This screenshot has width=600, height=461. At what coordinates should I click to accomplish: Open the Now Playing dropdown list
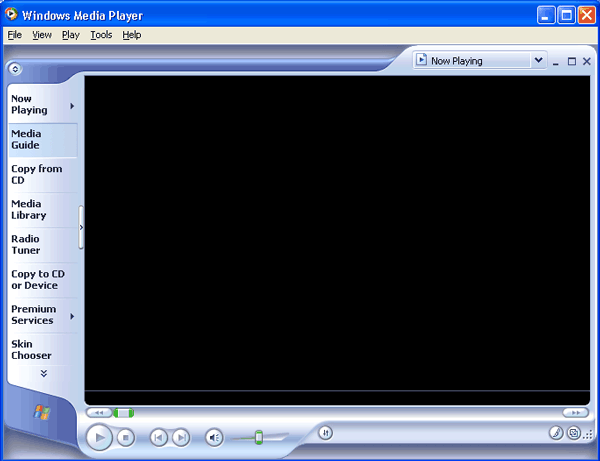point(539,61)
